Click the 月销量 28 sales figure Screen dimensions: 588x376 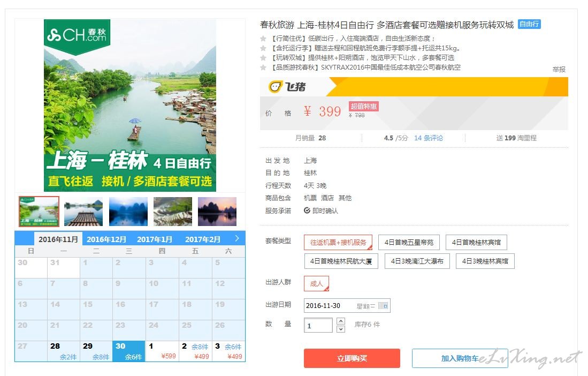click(310, 138)
